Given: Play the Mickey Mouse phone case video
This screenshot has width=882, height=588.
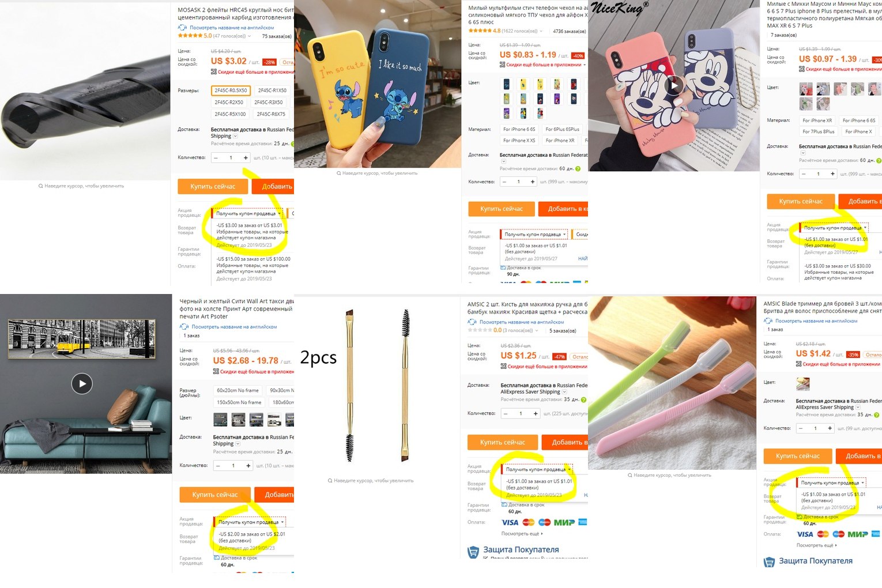Looking at the screenshot, I should [674, 86].
